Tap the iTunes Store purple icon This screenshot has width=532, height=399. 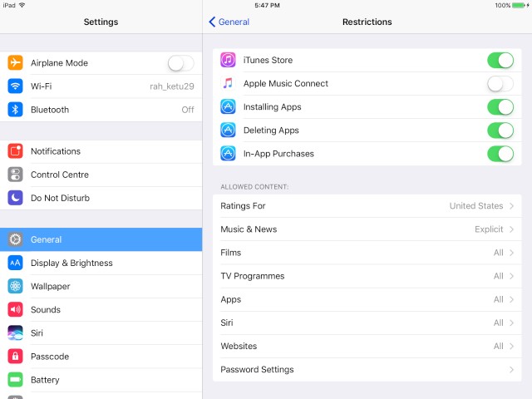[x=228, y=60]
